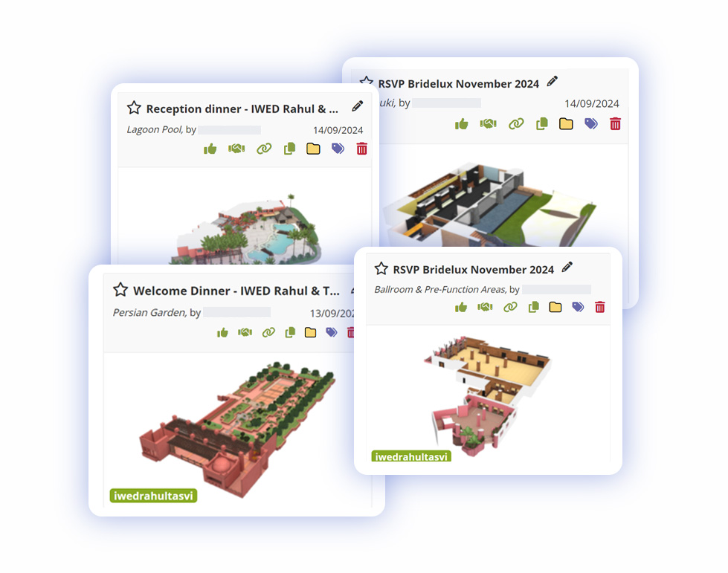Duplicate the Lagoon Pool card

pyautogui.click(x=289, y=149)
